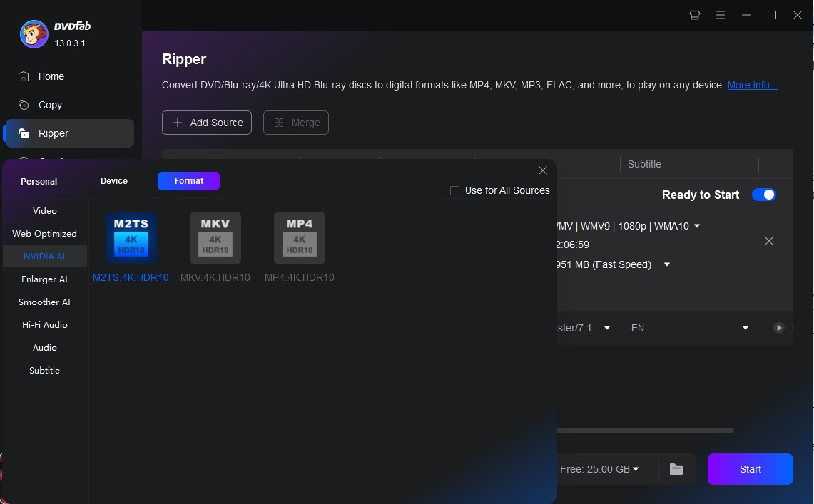Screen dimensions: 814x504
Task: Switch to the Device tab
Action: click(113, 180)
